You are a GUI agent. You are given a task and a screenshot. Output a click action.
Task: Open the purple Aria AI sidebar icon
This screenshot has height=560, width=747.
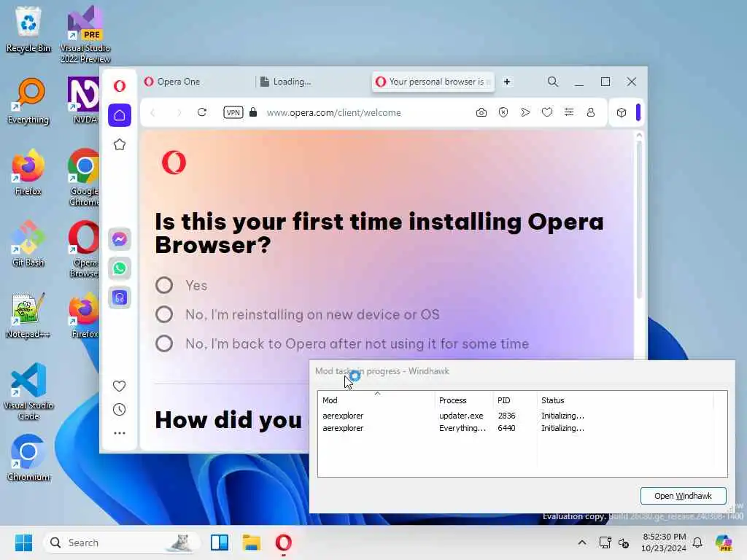[120, 297]
